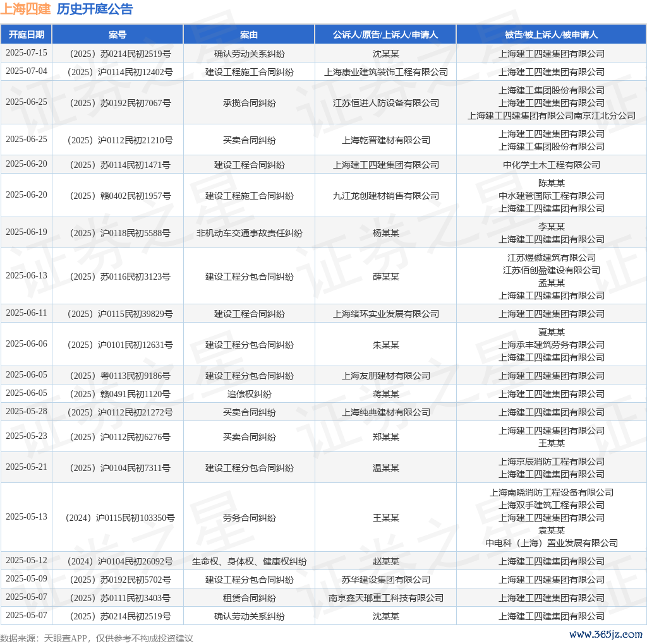This screenshot has height=644, width=647.
Task: Click plaintiff 上海友朋建材有限公司
Action: tap(386, 376)
